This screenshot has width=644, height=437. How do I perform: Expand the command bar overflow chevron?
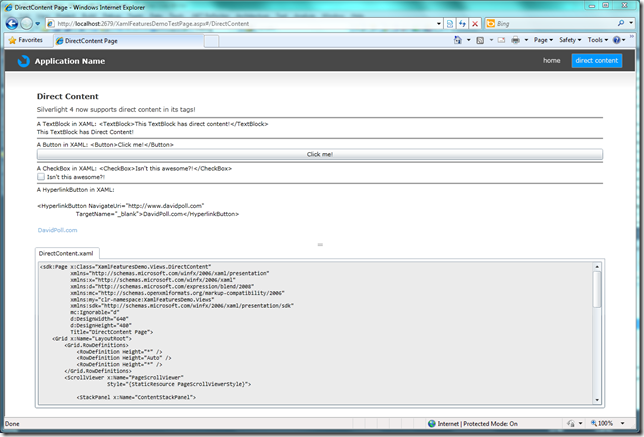(632, 37)
